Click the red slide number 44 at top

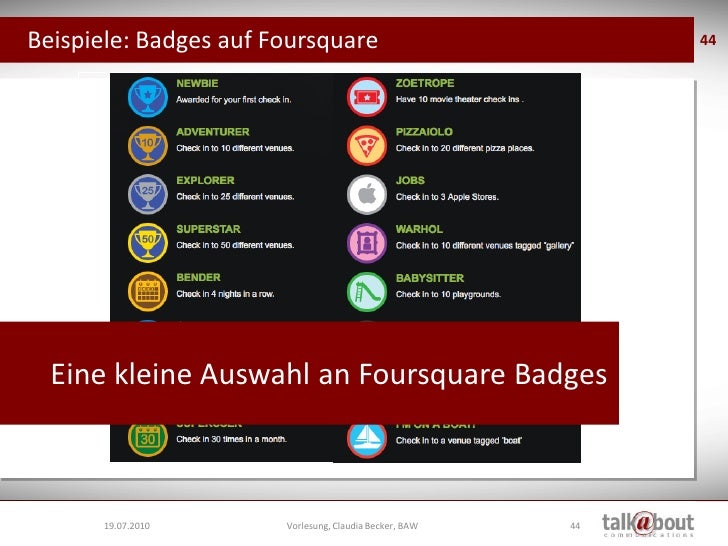point(708,40)
